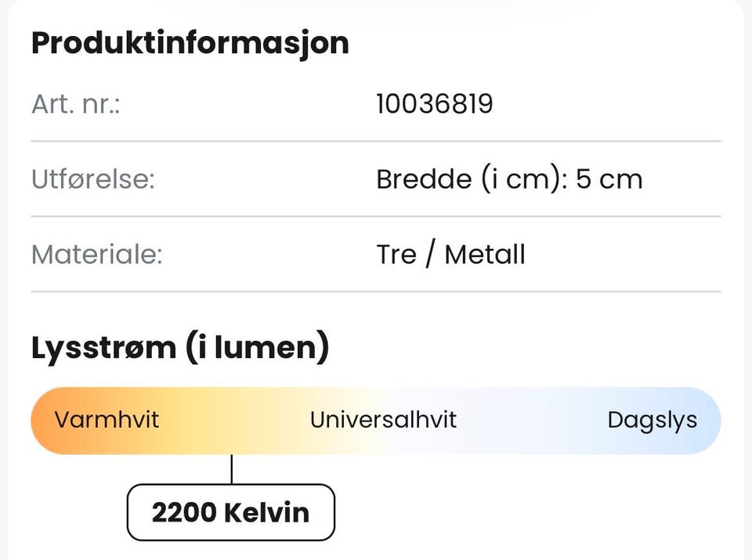Click the marker line above 2200 Kelvin

pyautogui.click(x=232, y=469)
